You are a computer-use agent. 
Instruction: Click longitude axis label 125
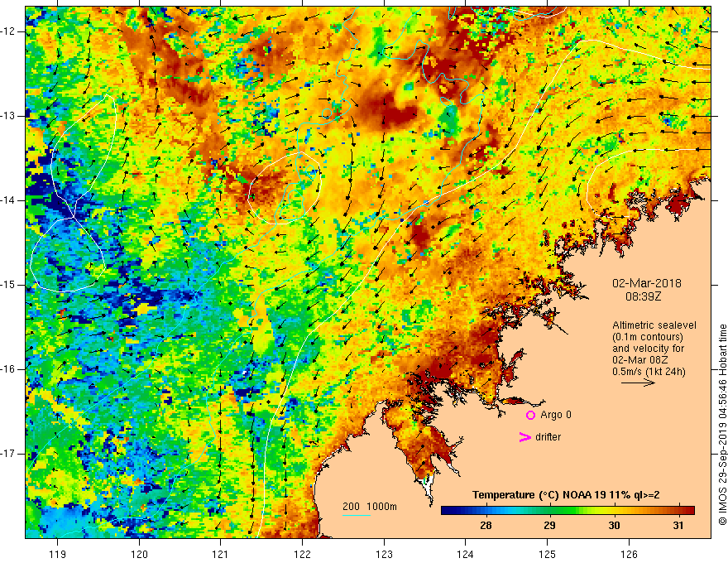(548, 554)
